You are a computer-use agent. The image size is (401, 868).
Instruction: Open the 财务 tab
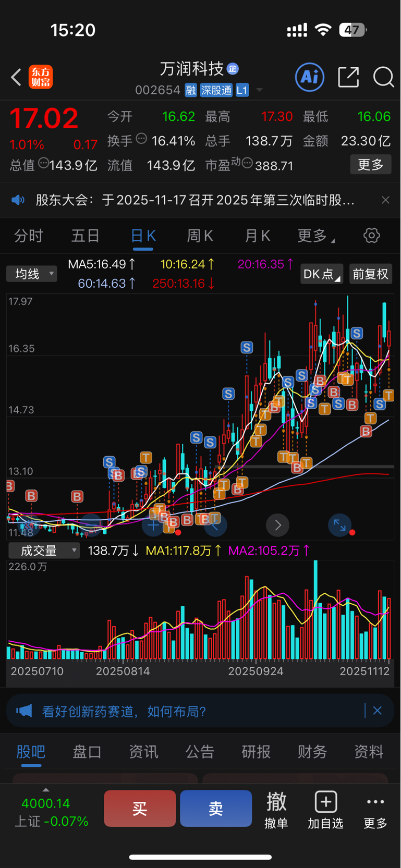click(312, 752)
